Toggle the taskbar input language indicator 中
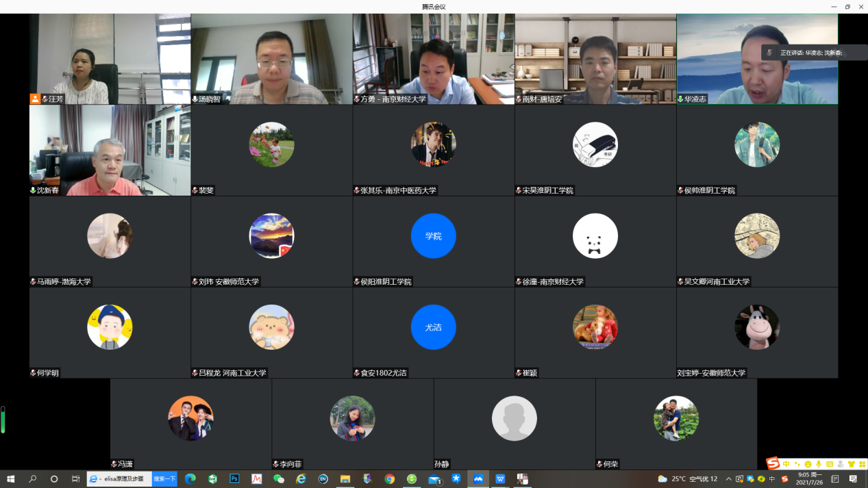The width and height of the screenshot is (868, 488). [772, 479]
